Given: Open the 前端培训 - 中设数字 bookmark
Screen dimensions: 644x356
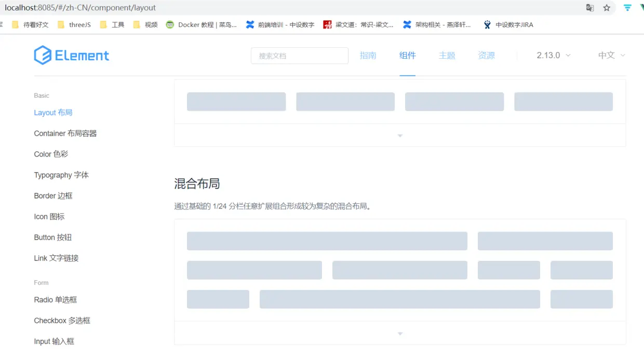Looking at the screenshot, I should (280, 24).
